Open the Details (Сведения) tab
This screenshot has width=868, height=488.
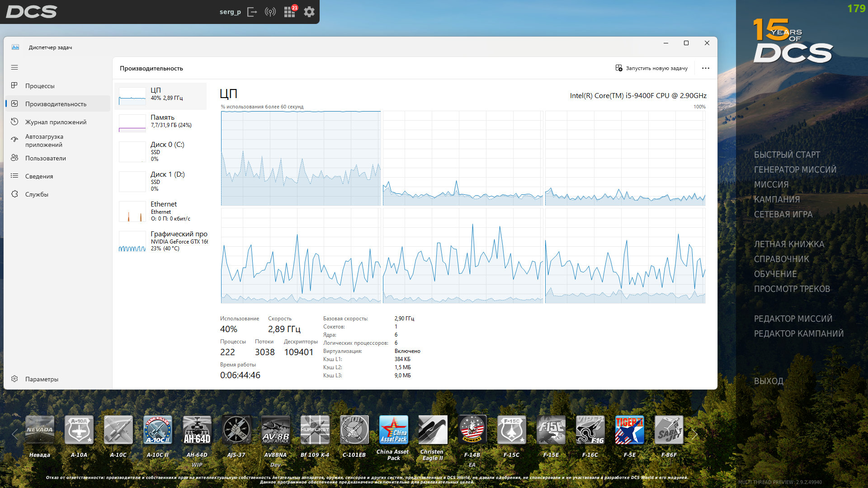[x=58, y=176]
